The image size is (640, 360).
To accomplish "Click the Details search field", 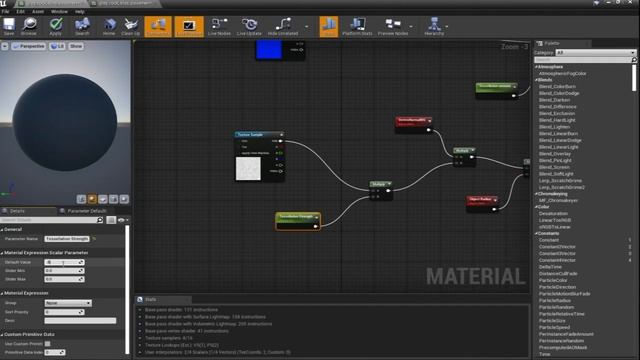I will coord(51,220).
